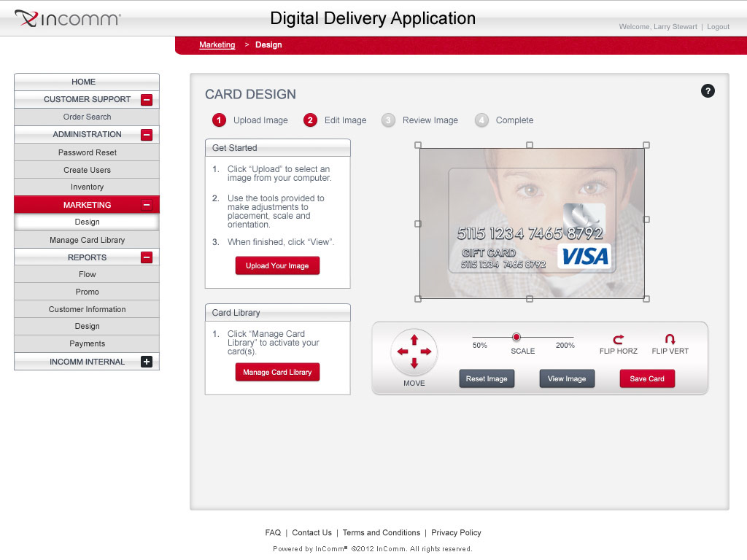Click the Logout link
Viewport: 747px width, 560px height.
[x=718, y=27]
